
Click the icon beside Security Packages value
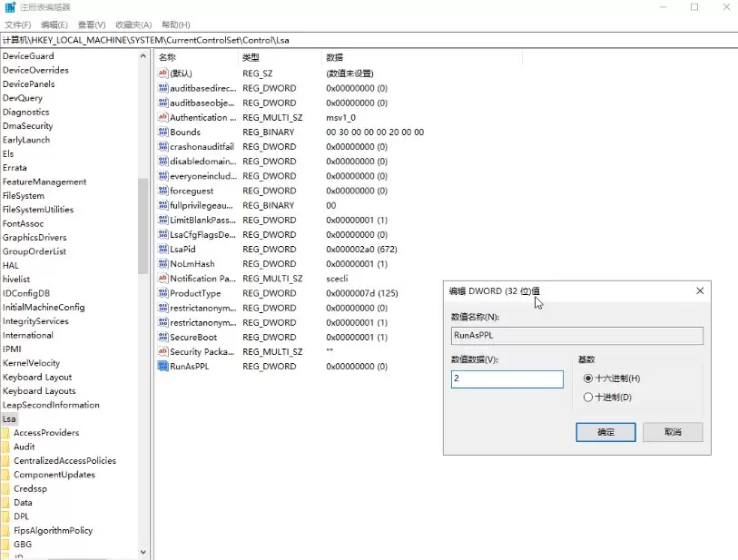click(162, 351)
